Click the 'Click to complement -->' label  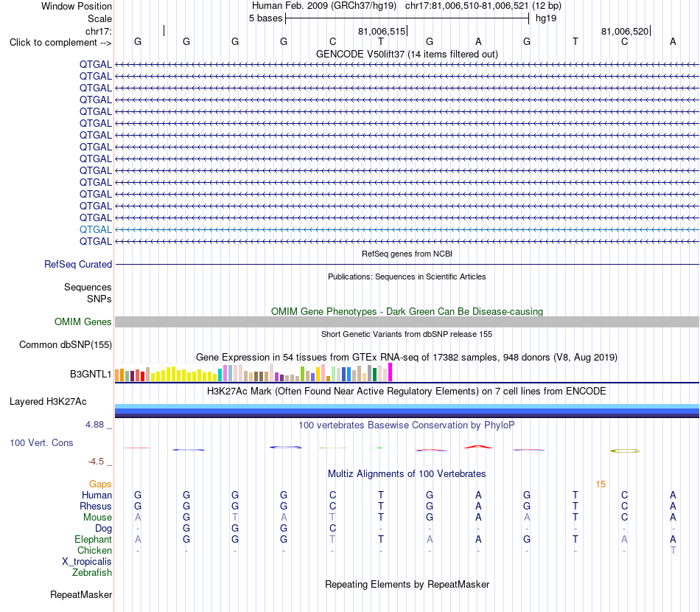click(60, 43)
